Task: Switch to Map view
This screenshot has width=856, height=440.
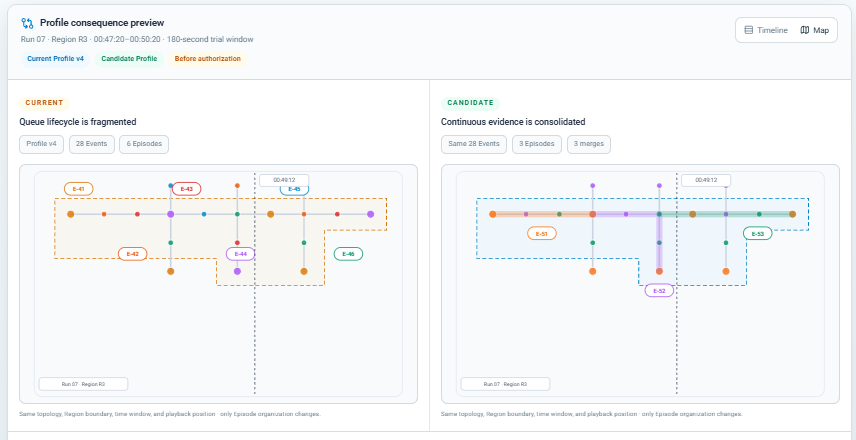Action: [815, 30]
